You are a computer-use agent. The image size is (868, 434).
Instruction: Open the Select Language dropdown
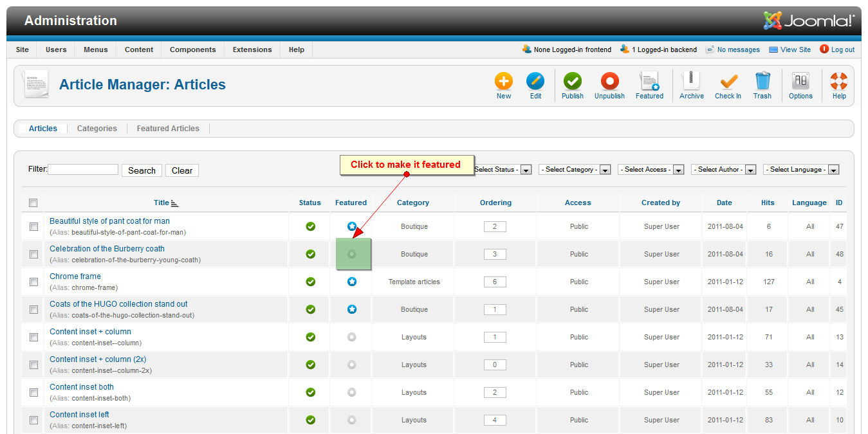801,170
